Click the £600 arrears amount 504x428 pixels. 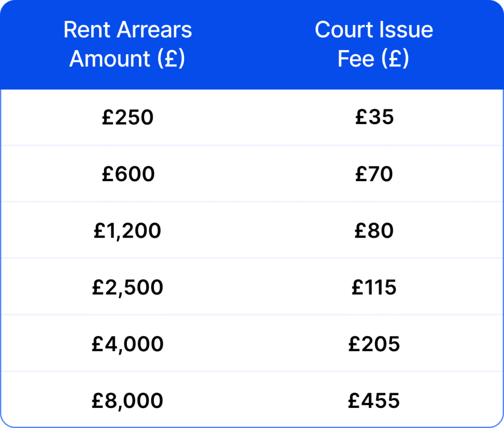click(x=128, y=174)
